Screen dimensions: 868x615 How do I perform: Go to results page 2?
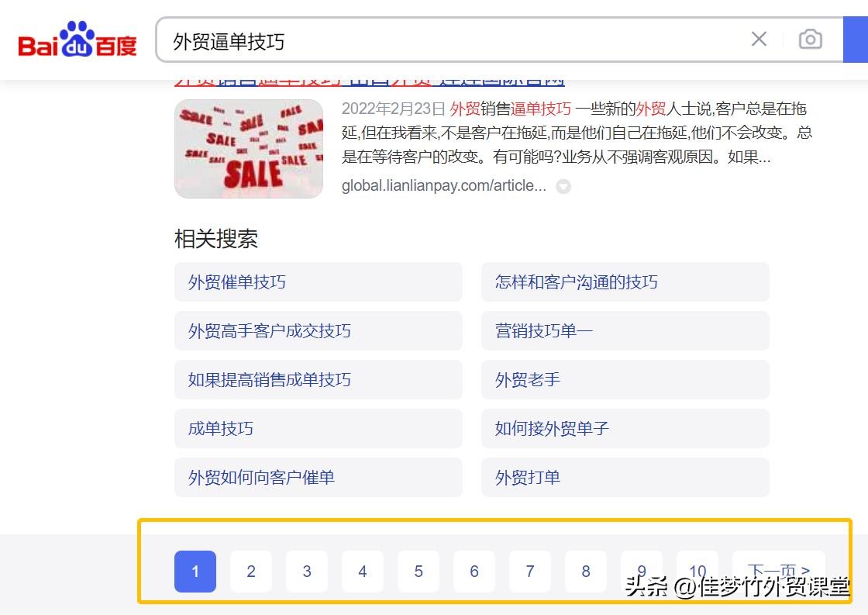click(251, 572)
